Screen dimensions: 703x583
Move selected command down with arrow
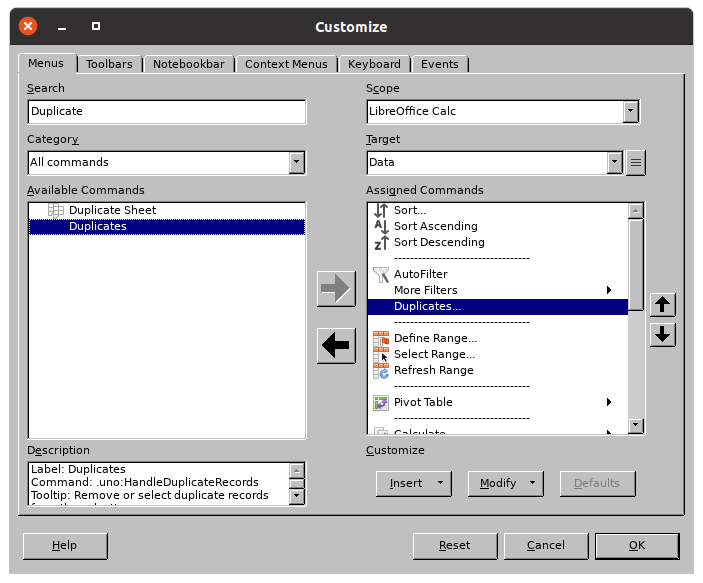click(662, 334)
